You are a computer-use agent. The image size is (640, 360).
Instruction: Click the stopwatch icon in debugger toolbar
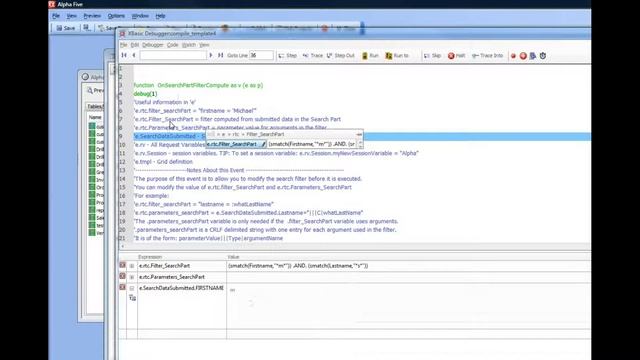[543, 56]
